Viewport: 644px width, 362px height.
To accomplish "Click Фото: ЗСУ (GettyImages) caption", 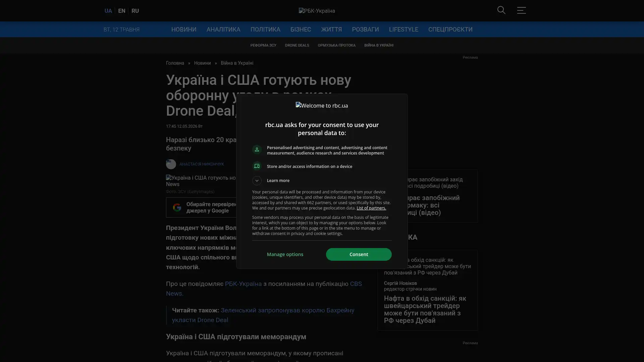I will click(x=190, y=192).
